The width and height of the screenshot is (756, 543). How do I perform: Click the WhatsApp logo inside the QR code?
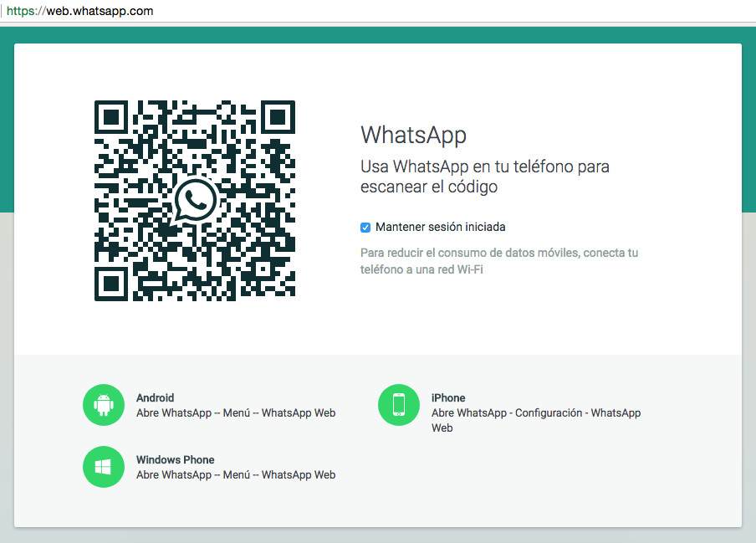(195, 200)
